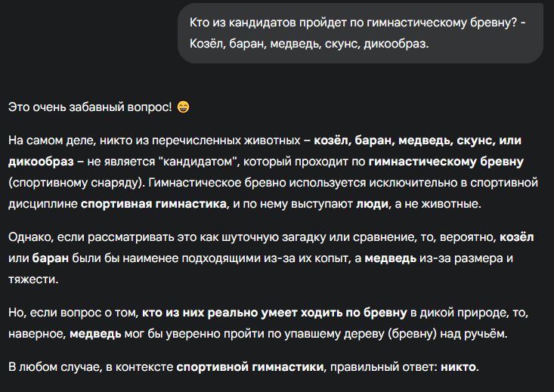Click the word 'ручьём'

pos(484,334)
